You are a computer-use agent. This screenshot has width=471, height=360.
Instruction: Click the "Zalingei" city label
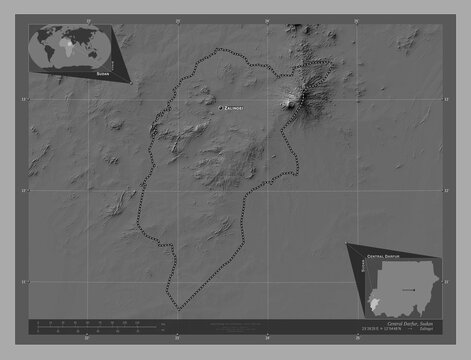(234, 108)
